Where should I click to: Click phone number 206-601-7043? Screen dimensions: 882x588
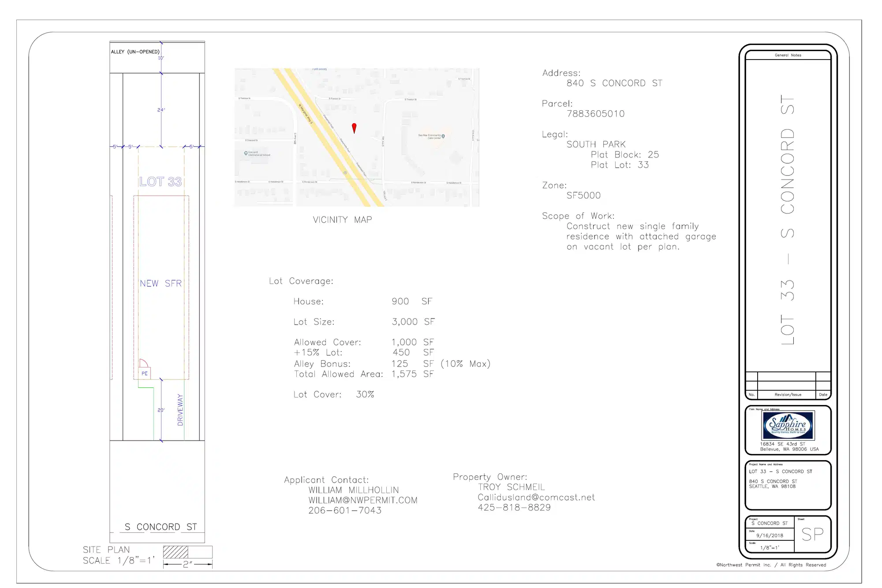(x=345, y=510)
